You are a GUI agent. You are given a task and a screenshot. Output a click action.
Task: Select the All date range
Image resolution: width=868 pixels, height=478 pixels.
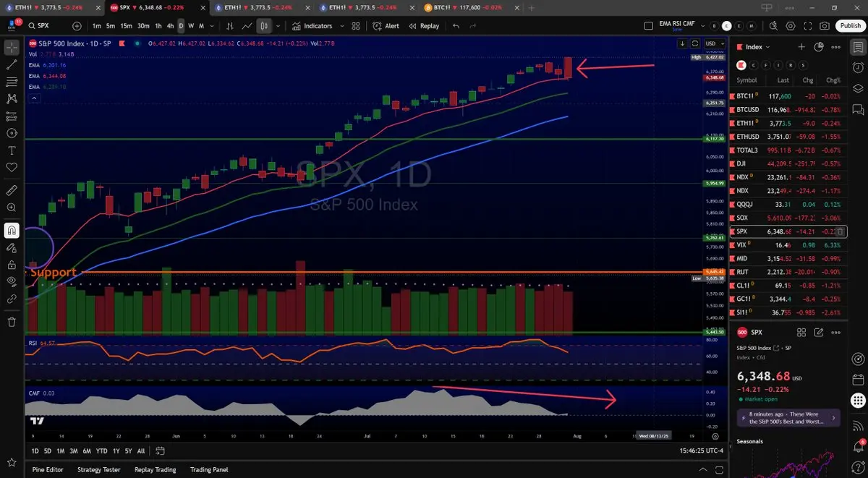click(141, 451)
